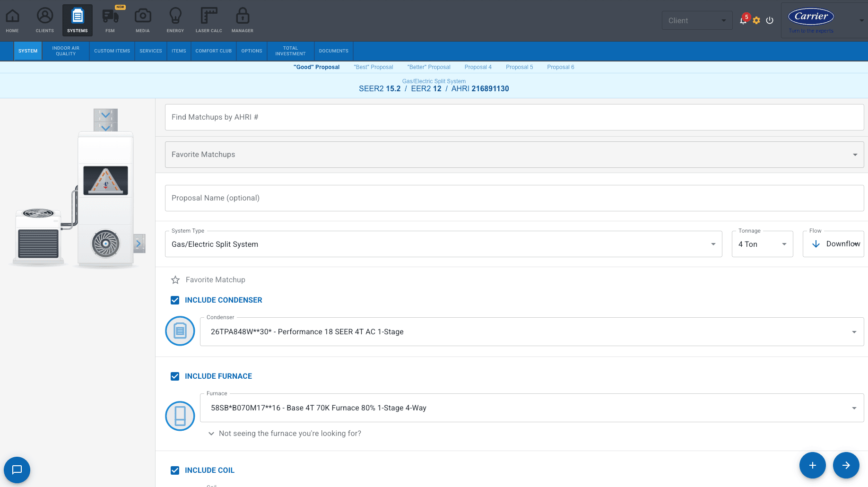The width and height of the screenshot is (868, 487).
Task: Open the Systems section icon
Action: (x=78, y=20)
